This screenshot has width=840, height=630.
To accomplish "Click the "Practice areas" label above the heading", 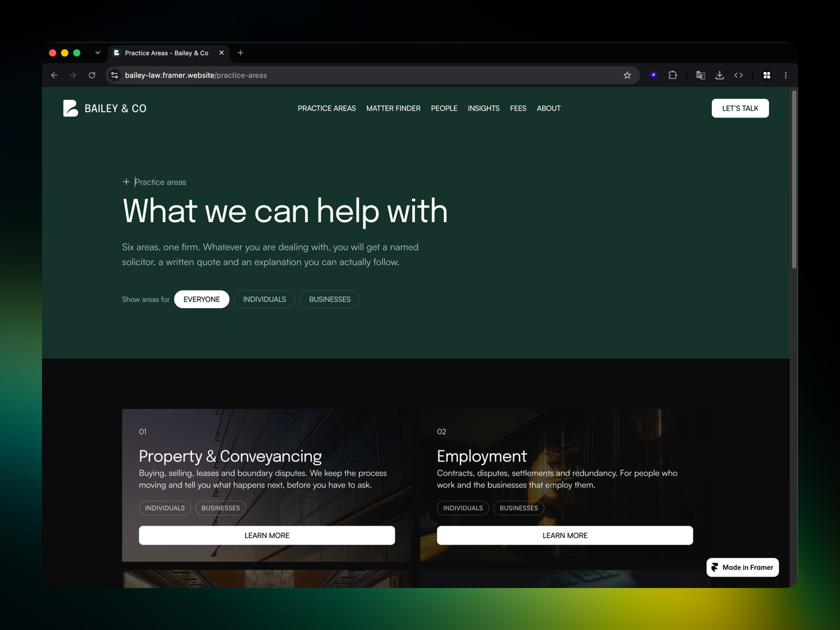I will pyautogui.click(x=160, y=182).
